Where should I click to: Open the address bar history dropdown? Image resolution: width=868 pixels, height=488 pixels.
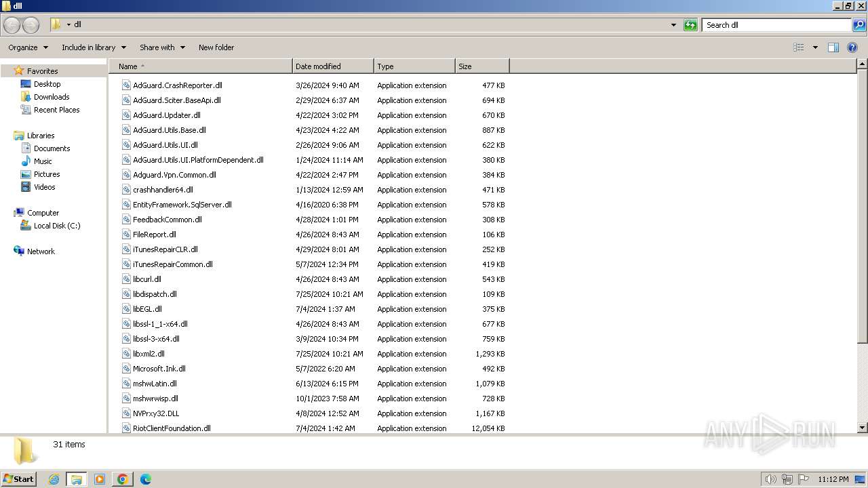[x=673, y=25]
